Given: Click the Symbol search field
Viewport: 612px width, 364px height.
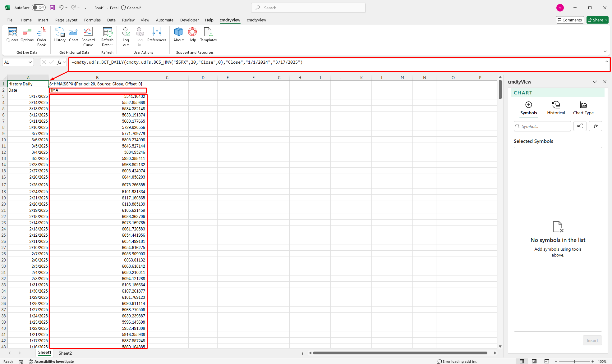Looking at the screenshot, I should click(x=542, y=126).
